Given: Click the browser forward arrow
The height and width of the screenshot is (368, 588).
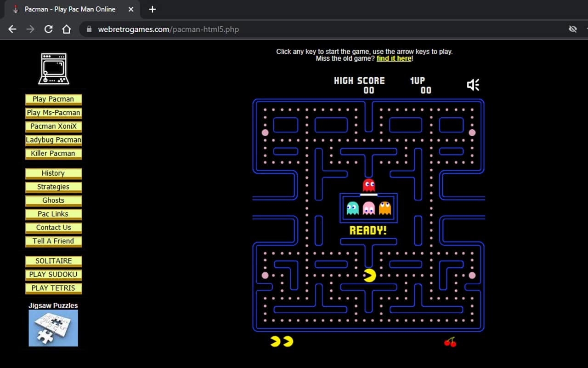Looking at the screenshot, I should pyautogui.click(x=30, y=29).
